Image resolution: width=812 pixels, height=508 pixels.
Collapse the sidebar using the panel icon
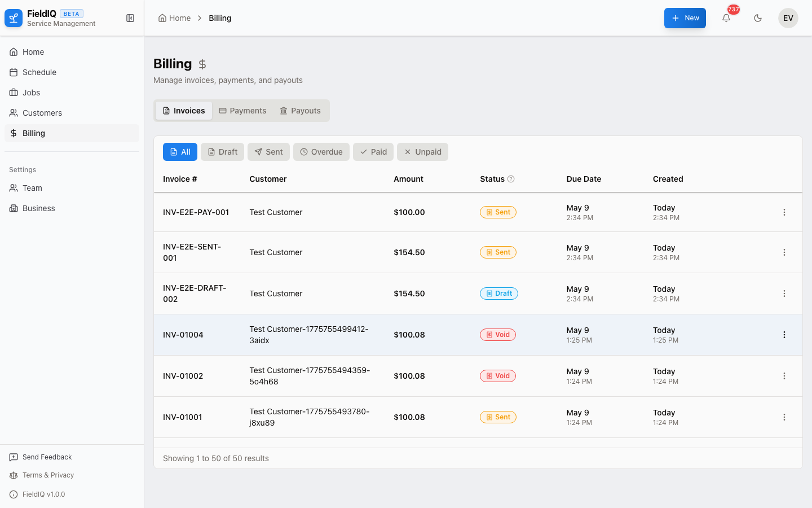[x=130, y=17]
